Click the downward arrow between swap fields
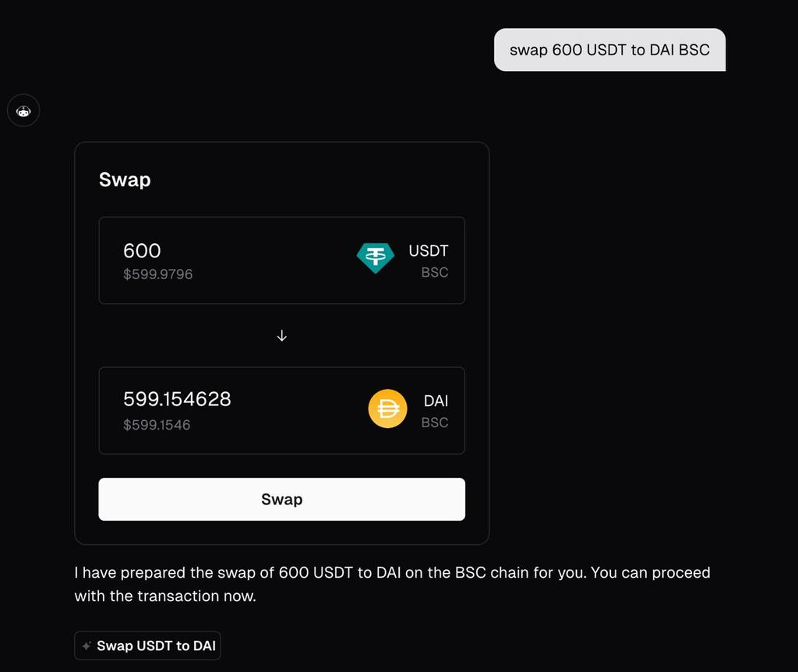 (x=281, y=335)
